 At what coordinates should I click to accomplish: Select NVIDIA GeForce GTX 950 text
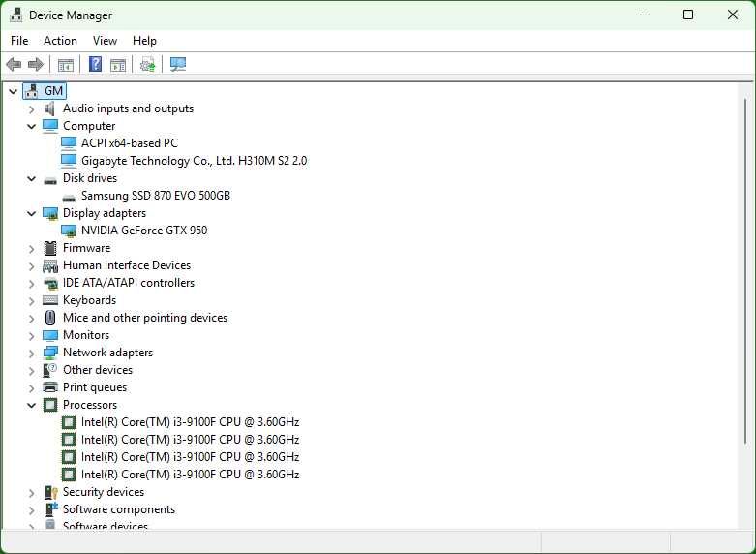144,231
